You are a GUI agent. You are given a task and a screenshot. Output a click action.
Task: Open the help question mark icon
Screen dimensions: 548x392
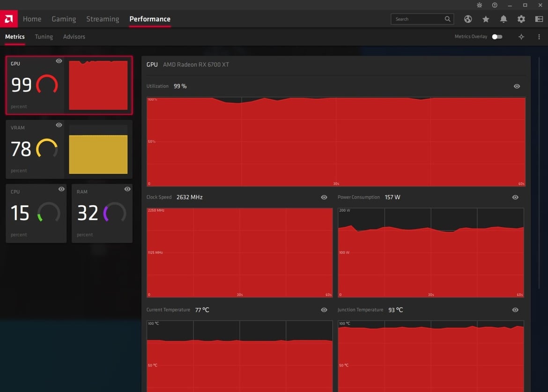pyautogui.click(x=495, y=5)
